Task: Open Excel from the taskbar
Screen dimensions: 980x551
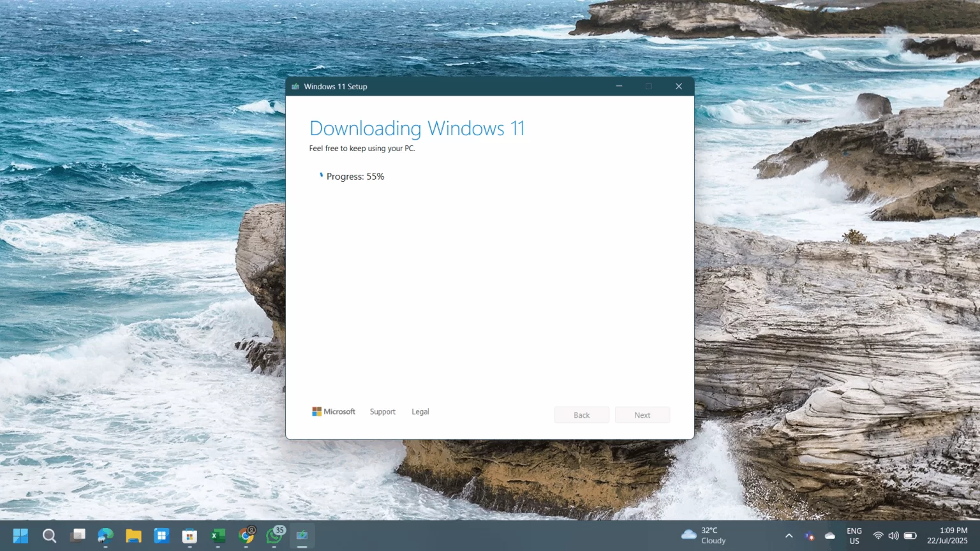Action: (218, 536)
